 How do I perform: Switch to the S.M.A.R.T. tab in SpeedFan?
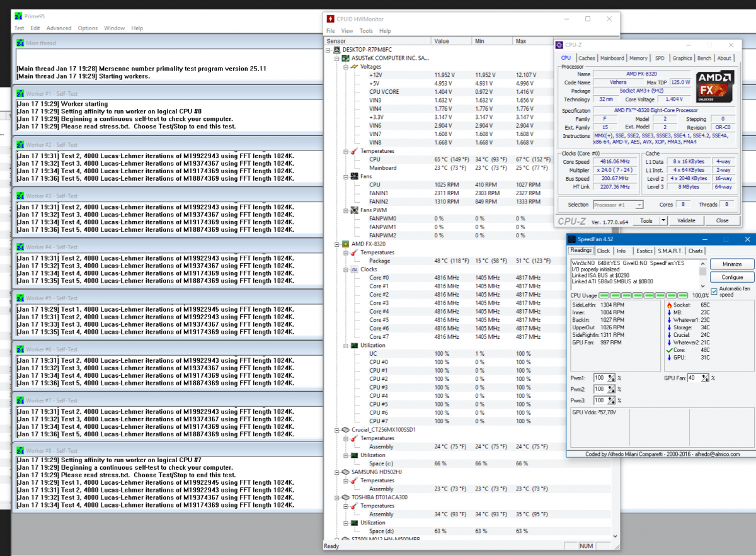coord(671,251)
